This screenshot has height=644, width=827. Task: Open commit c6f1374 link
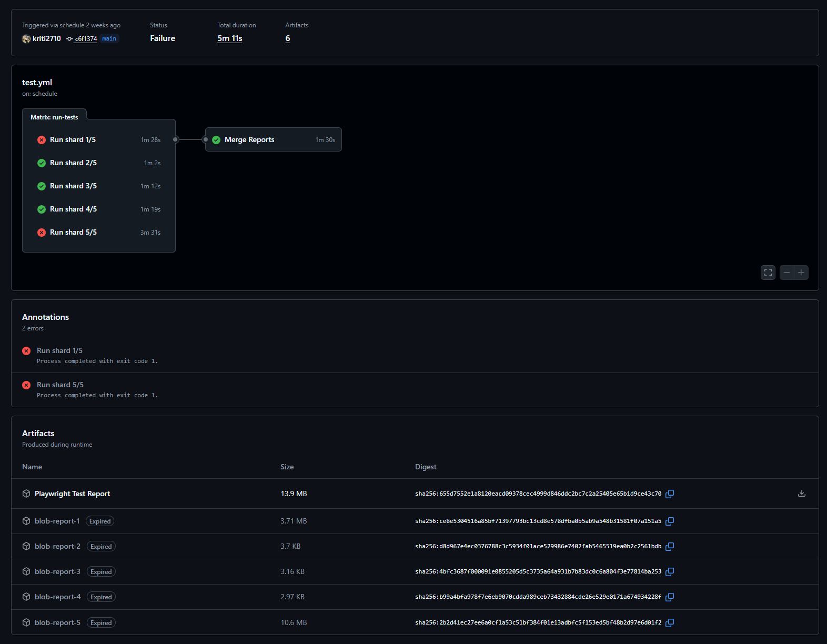pyautogui.click(x=86, y=39)
